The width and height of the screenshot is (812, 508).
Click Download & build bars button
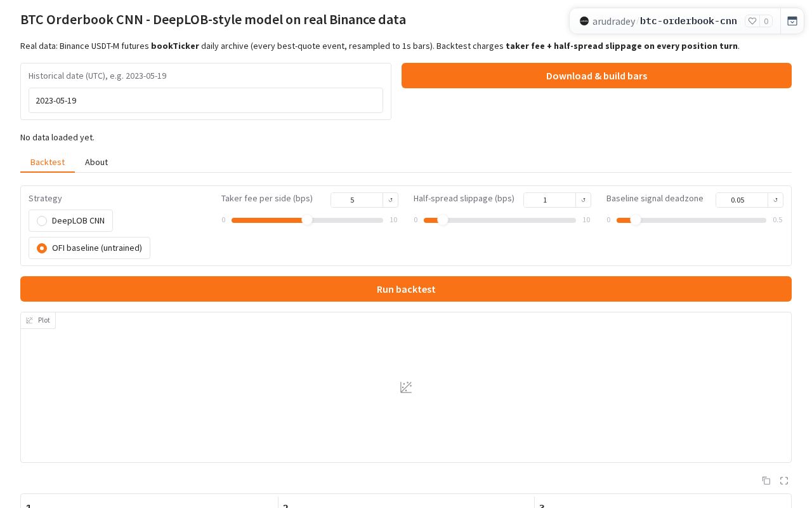point(596,76)
